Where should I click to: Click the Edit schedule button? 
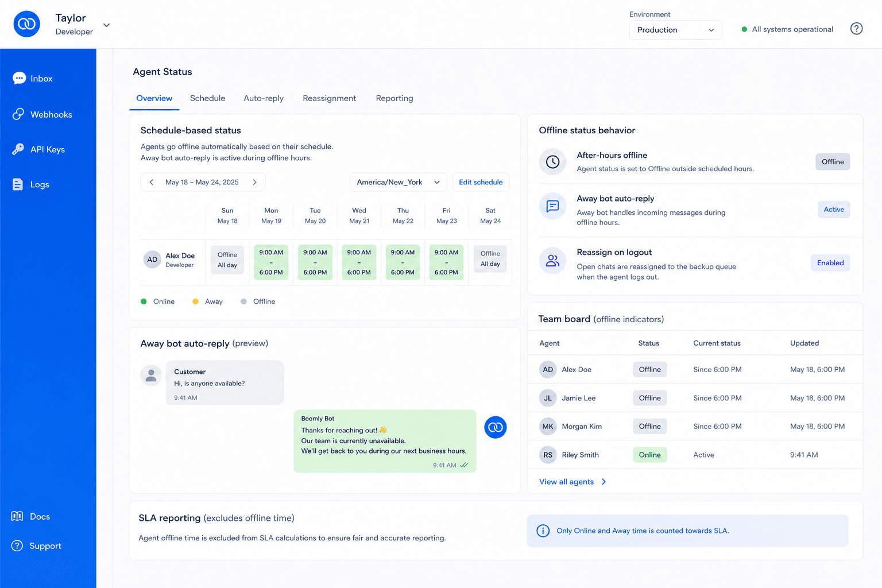point(481,182)
